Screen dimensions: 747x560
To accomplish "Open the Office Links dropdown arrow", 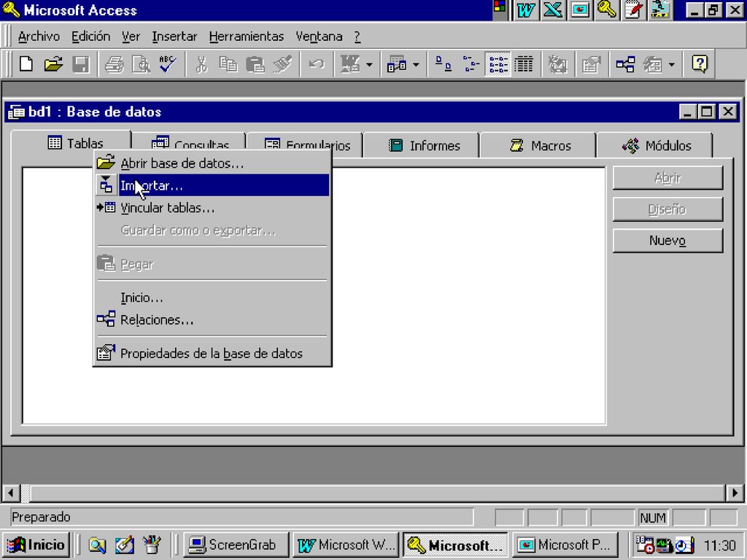I will point(369,64).
